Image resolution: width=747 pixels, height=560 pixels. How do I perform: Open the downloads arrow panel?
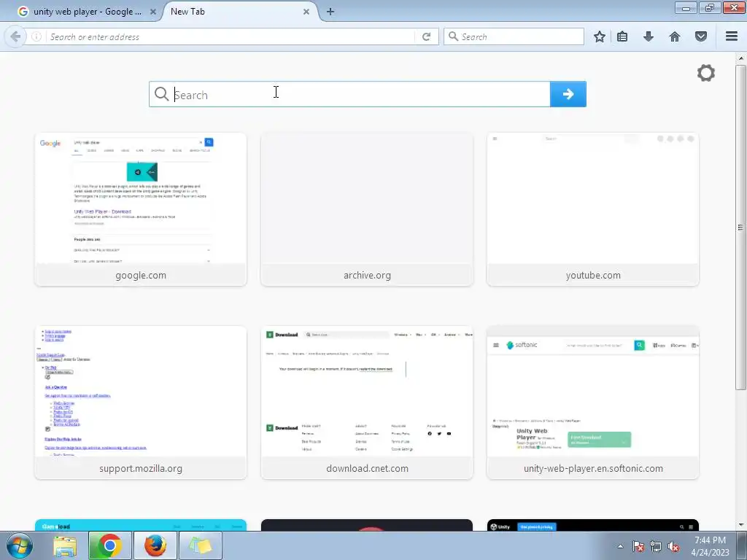(649, 36)
